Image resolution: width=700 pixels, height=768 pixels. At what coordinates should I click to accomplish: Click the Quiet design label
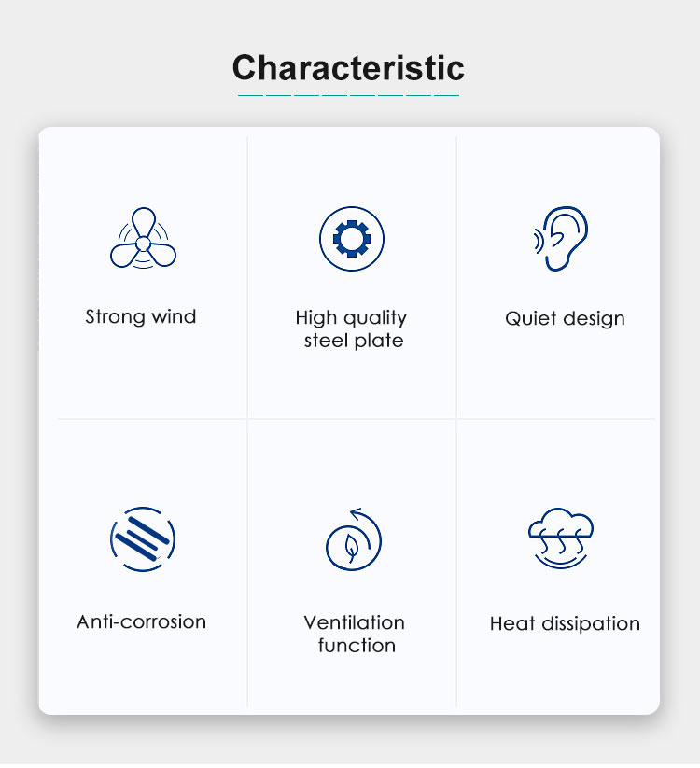[565, 319]
